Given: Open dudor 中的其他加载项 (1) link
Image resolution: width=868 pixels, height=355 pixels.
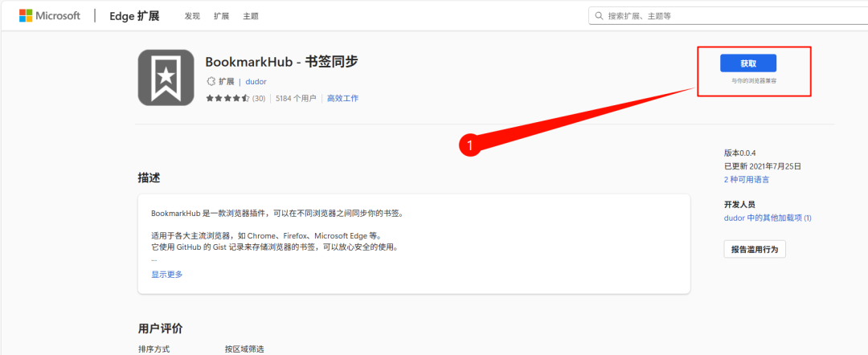Looking at the screenshot, I should point(768,218).
